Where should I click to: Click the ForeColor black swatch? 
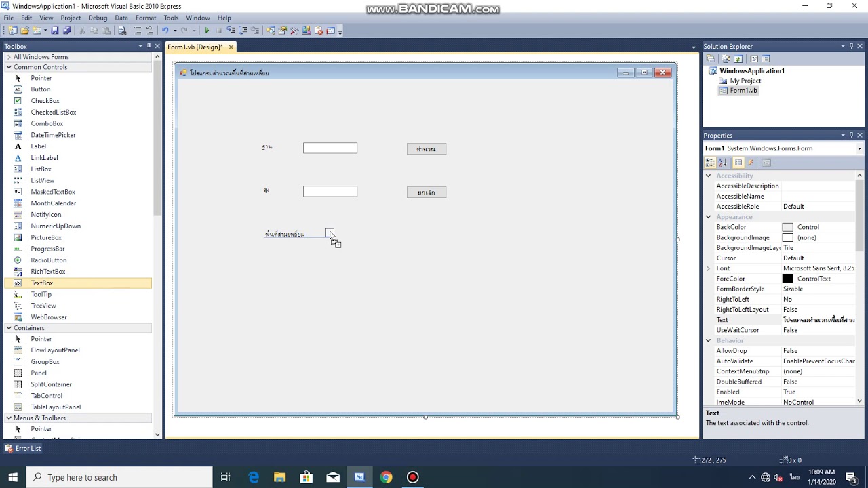coord(787,279)
